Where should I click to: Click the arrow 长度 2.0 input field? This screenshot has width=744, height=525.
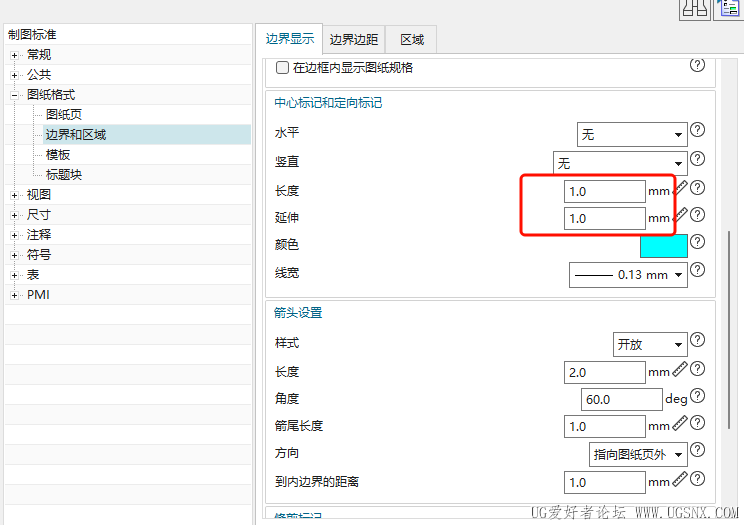point(604,373)
